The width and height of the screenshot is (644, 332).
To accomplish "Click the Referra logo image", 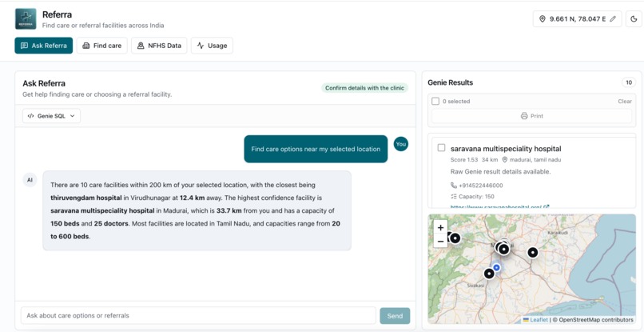I will [26, 19].
